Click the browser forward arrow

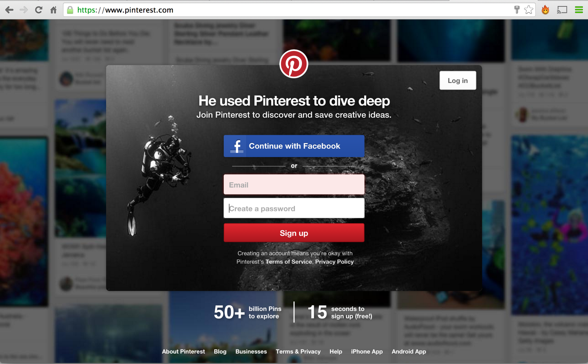click(24, 10)
